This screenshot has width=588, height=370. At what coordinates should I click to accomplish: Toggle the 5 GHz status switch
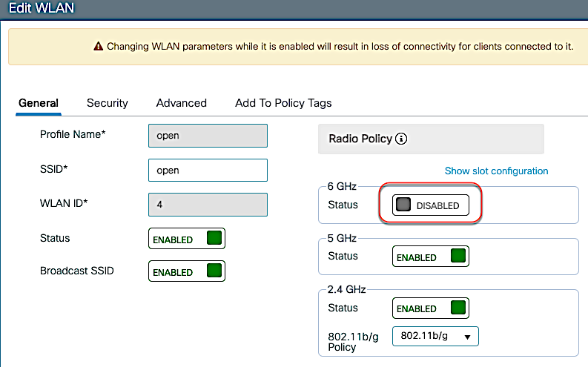coord(431,257)
